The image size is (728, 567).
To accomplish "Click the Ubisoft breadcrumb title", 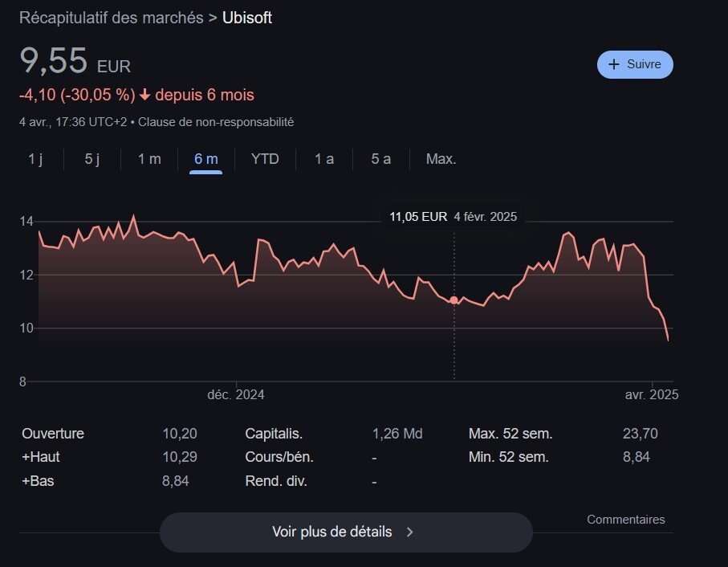I will pos(247,18).
